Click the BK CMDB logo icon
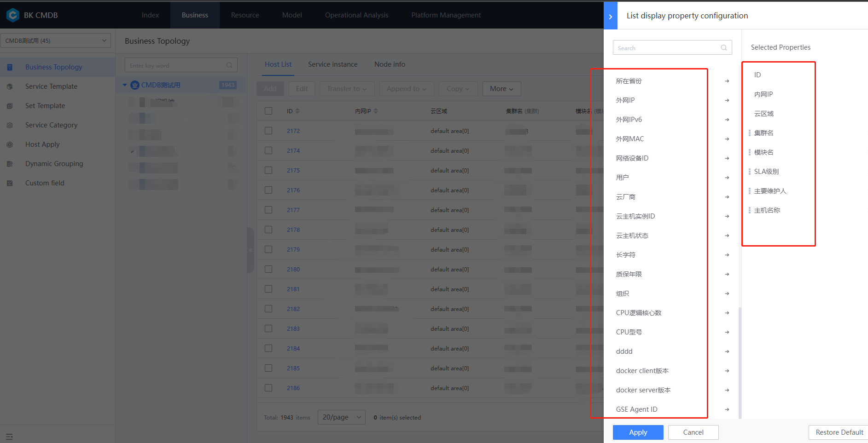This screenshot has height=443, width=868. coord(12,14)
